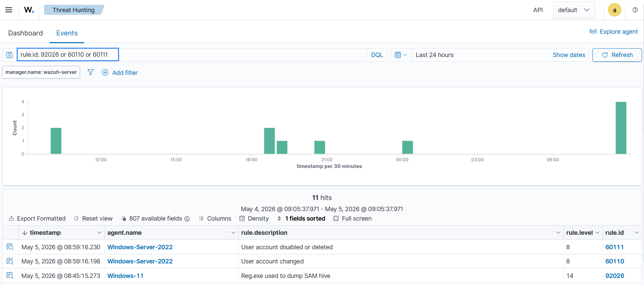Open the help icon in the header
644x285 pixels.
635,10
